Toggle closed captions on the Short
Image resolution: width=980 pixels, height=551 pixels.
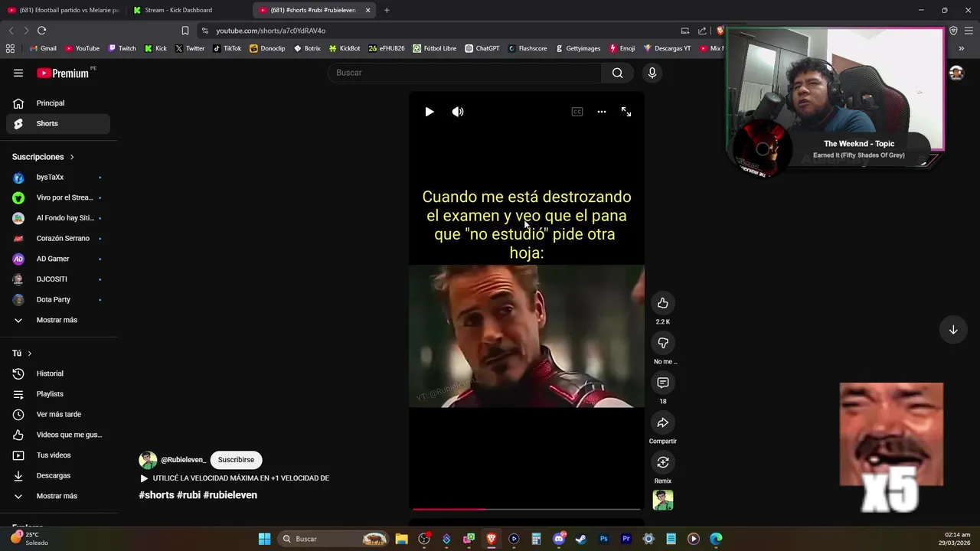point(577,112)
